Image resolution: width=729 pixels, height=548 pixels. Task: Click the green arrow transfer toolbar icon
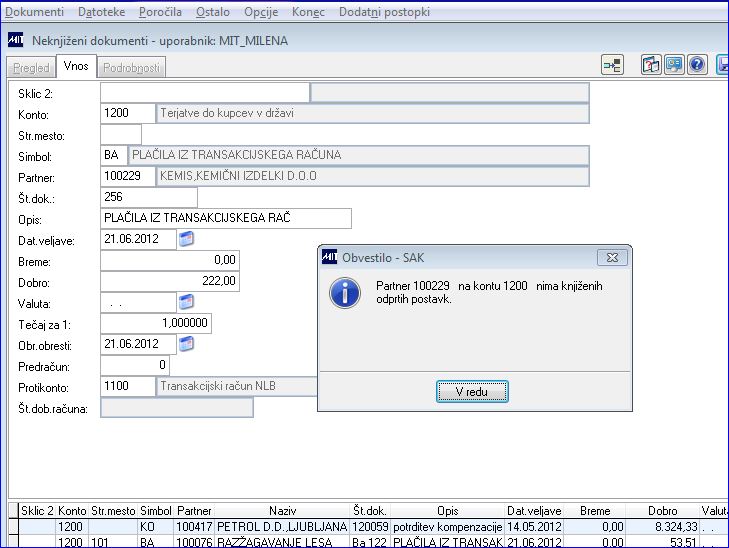point(612,65)
